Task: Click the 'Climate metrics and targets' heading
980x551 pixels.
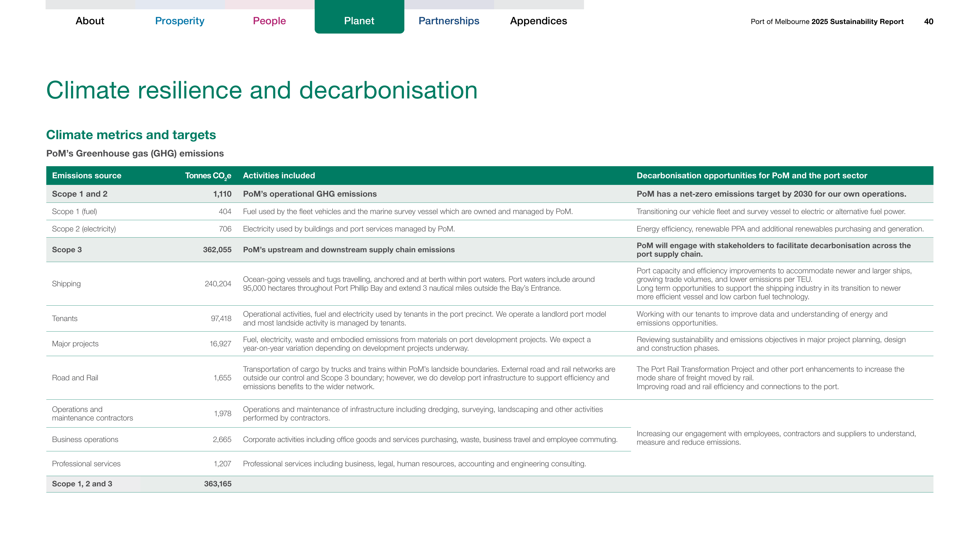Action: pos(131,135)
